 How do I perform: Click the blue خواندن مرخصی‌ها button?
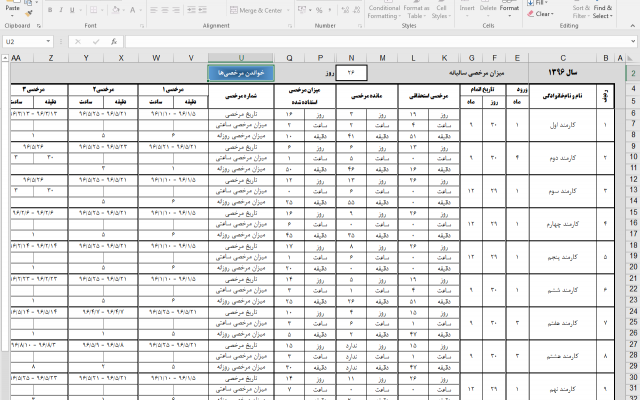pyautogui.click(x=241, y=73)
